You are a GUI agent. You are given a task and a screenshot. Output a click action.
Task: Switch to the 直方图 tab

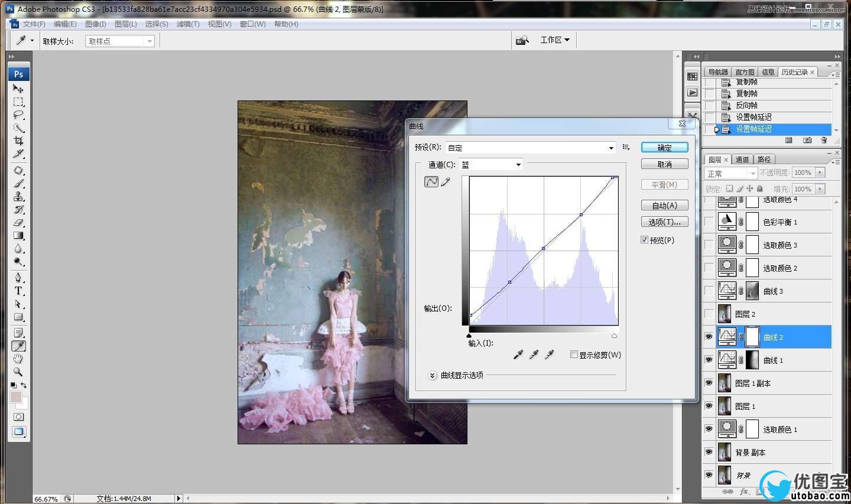(745, 72)
